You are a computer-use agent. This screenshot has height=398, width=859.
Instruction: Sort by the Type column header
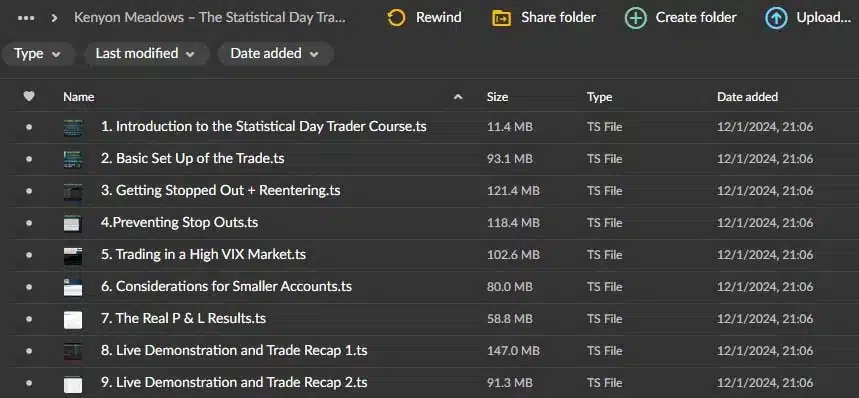click(599, 97)
